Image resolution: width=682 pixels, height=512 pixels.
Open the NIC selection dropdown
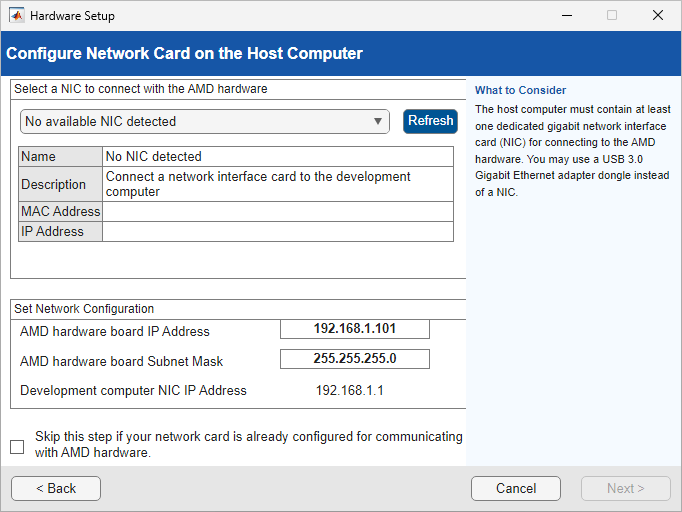[x=205, y=121]
